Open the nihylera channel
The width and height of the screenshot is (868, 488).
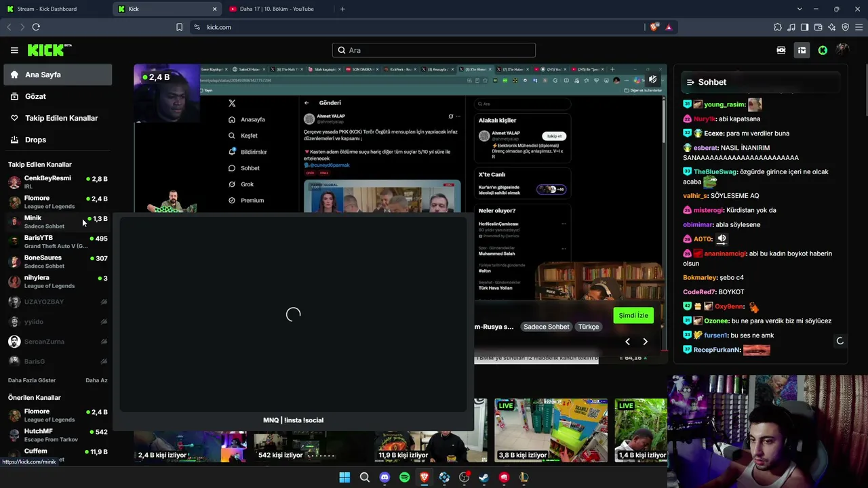coord(57,281)
